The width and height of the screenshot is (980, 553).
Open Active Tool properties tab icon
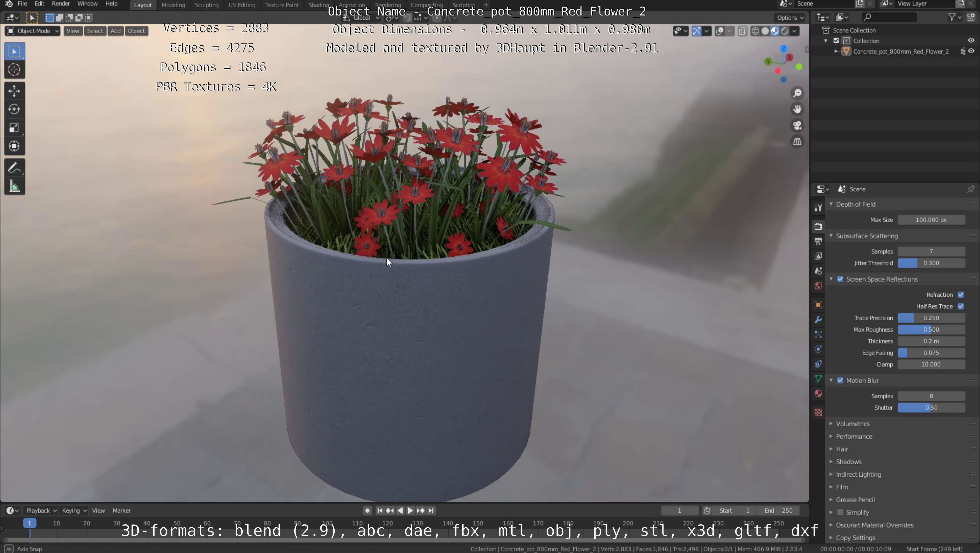(x=818, y=207)
